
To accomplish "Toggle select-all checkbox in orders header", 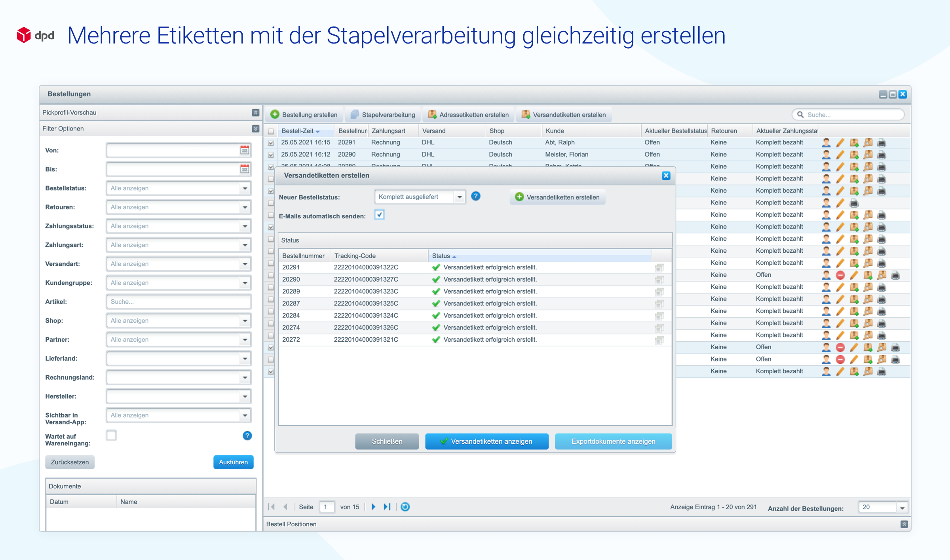I will coord(271,131).
